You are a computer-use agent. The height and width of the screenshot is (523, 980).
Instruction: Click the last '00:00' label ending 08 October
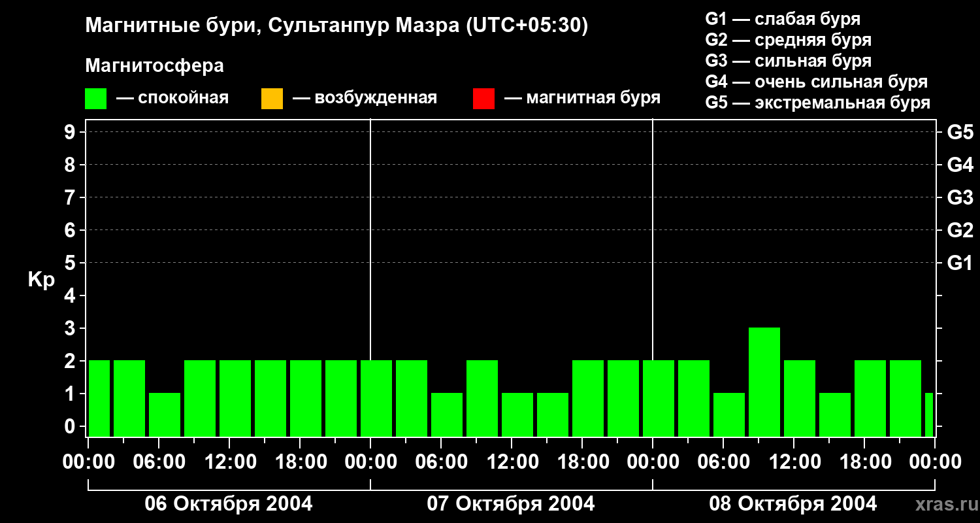935,462
